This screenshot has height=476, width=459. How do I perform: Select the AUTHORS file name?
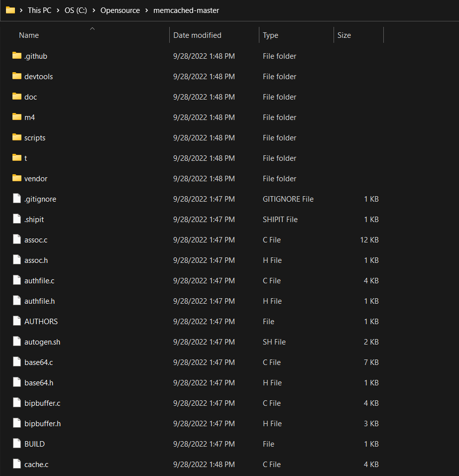(x=41, y=322)
